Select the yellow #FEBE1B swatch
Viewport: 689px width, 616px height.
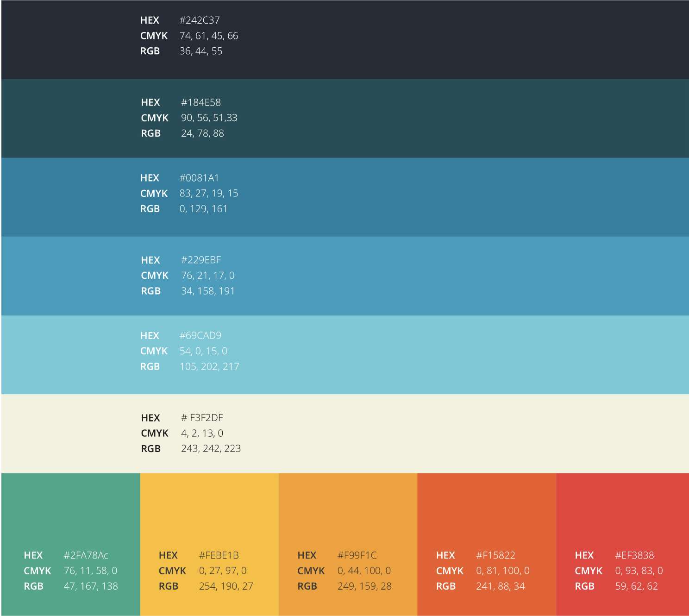tap(209, 509)
